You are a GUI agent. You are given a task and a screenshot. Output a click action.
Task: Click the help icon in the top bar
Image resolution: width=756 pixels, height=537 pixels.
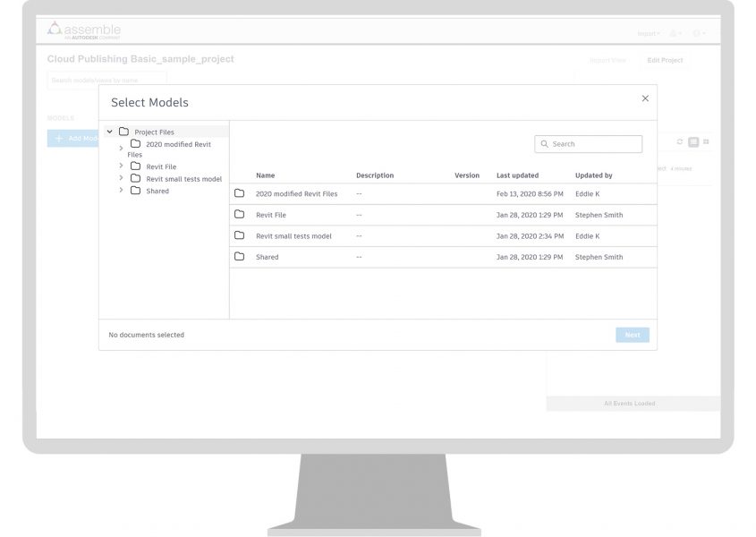click(696, 32)
